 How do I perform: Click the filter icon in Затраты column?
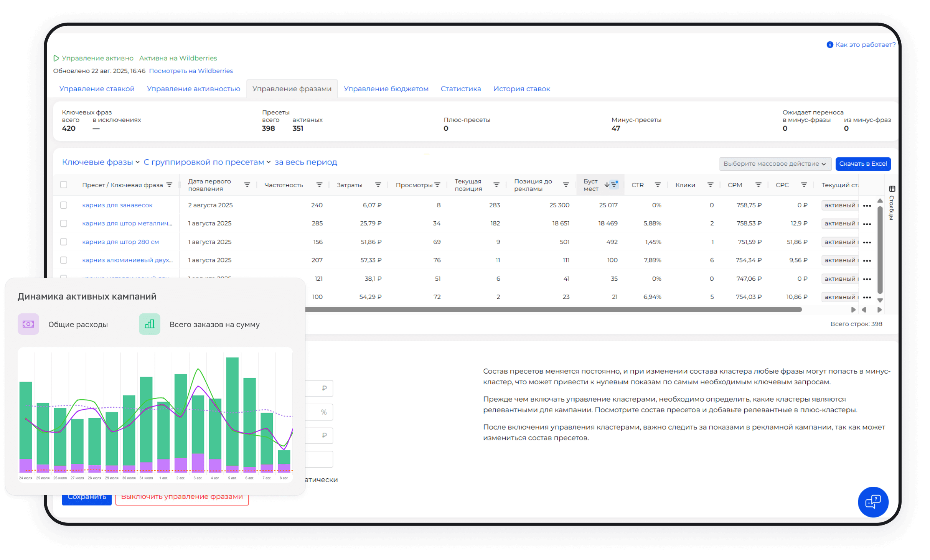[x=378, y=185]
